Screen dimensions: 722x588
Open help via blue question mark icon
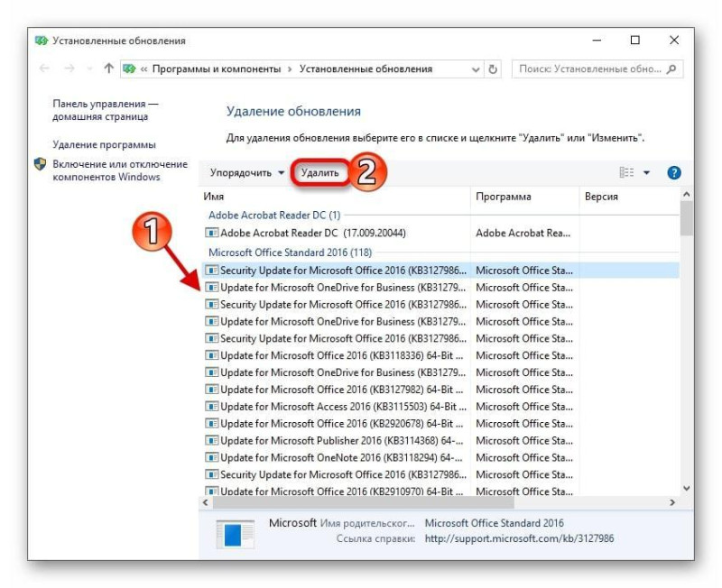(674, 173)
